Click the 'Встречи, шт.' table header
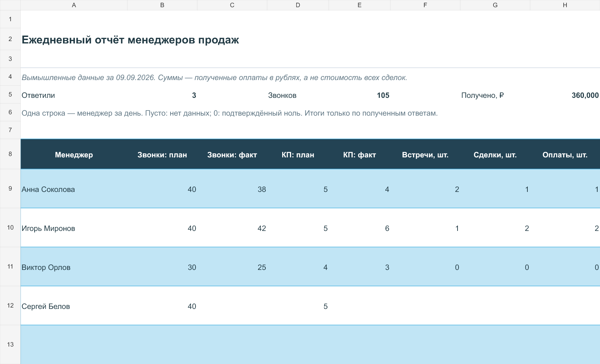This screenshot has width=600, height=364. point(425,155)
